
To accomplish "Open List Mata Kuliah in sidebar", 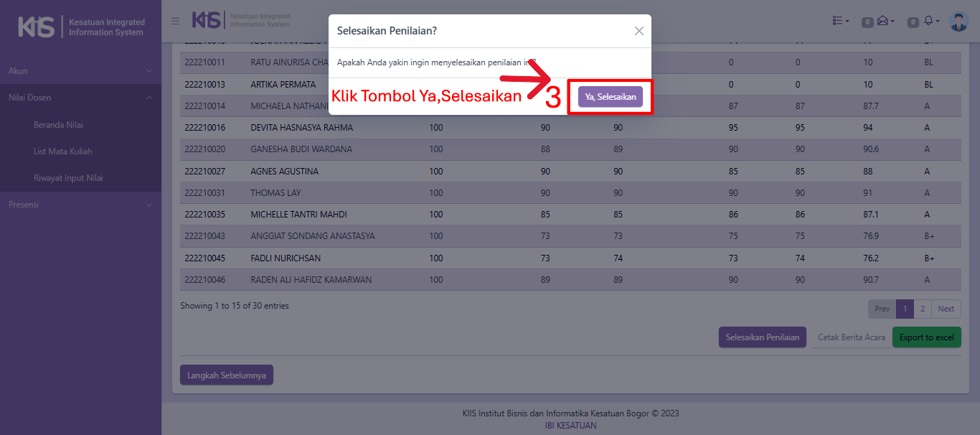I will 63,151.
